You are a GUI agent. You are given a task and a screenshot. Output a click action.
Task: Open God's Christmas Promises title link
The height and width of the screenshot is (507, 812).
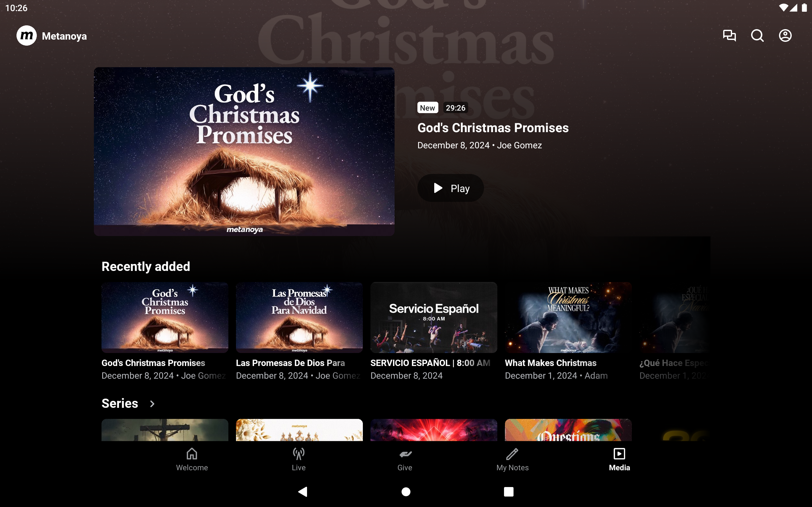(x=493, y=128)
